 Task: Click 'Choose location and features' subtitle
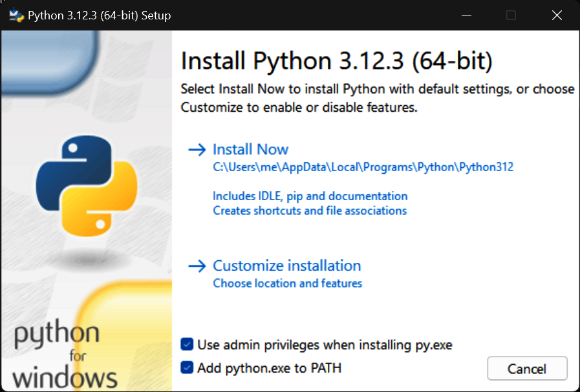coord(287,284)
